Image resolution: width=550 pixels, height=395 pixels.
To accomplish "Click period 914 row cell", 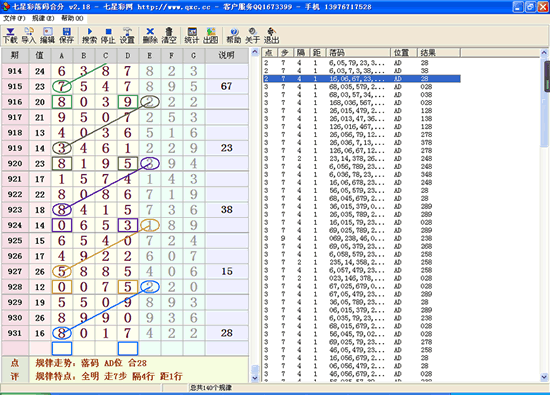I will (15, 71).
